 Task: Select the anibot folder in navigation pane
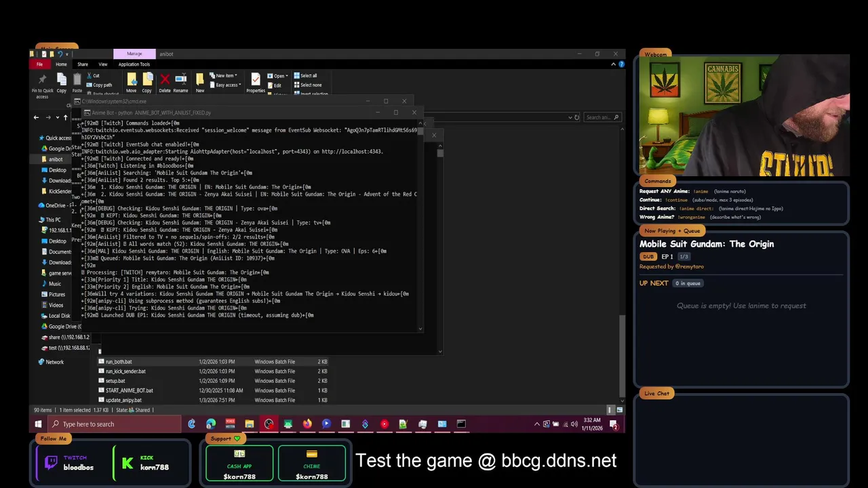56,159
